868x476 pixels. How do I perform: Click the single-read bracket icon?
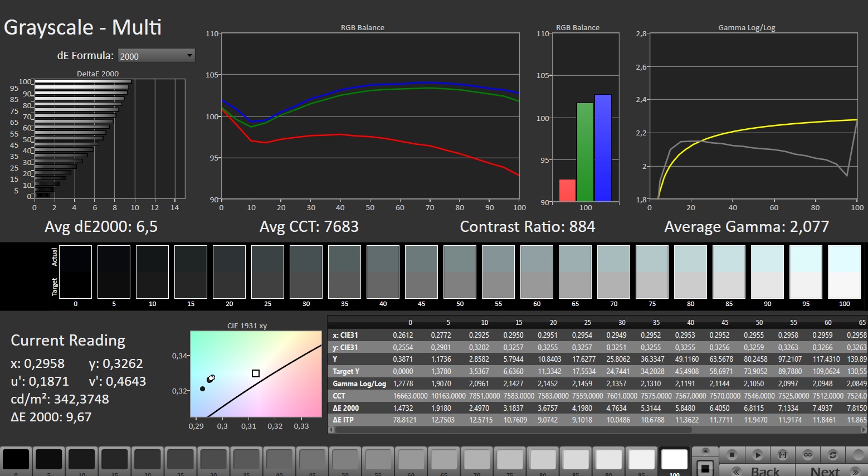pos(783,455)
